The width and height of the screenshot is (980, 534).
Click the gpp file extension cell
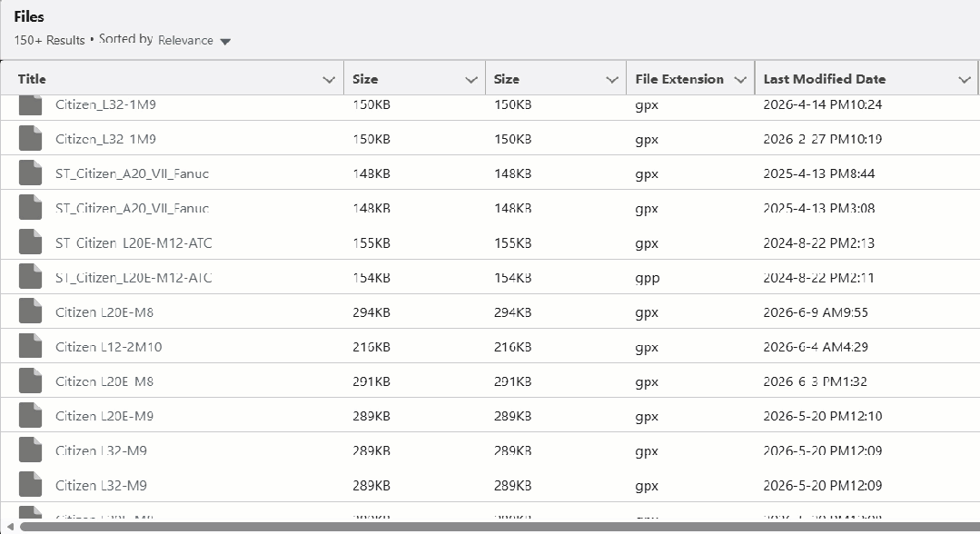click(x=648, y=278)
